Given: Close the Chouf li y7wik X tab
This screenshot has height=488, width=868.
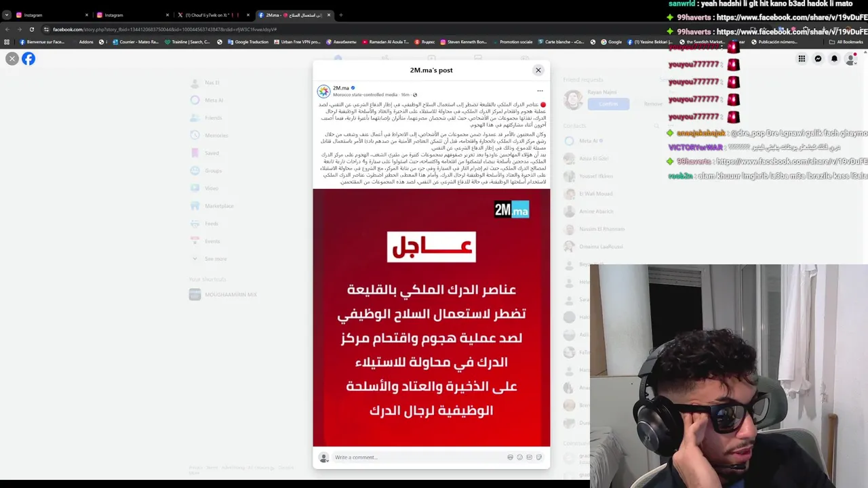Looking at the screenshot, I should coord(248,15).
